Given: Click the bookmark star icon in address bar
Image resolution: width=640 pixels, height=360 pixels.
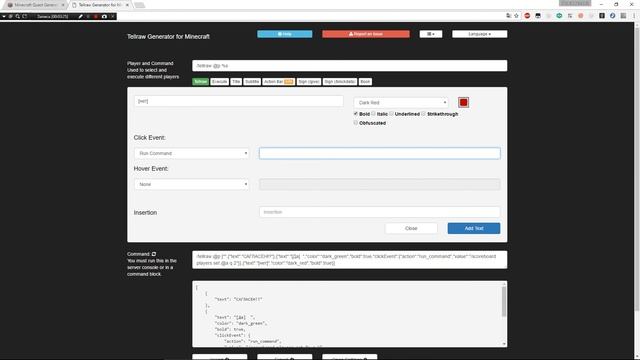Looking at the screenshot, I should 516,16.
